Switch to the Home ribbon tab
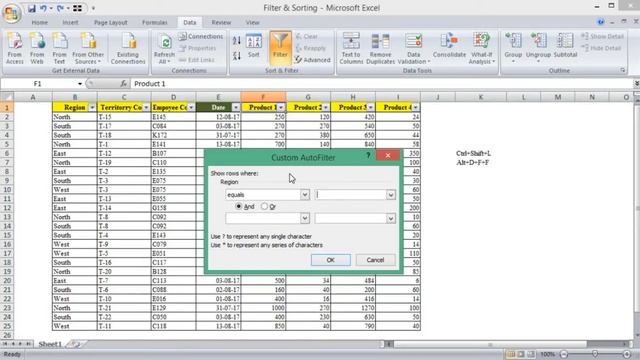The image size is (640, 360). [40, 22]
